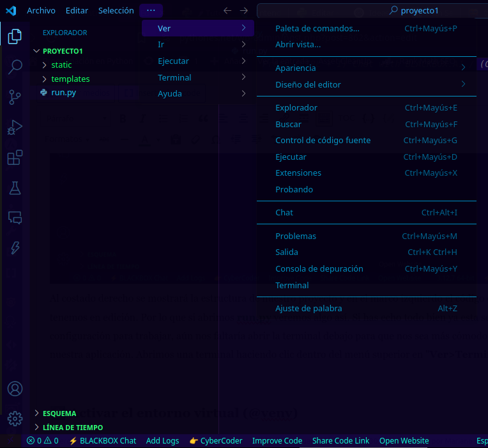488x448 pixels.
Task: Open the Extensions view icon
Action: (x=15, y=158)
